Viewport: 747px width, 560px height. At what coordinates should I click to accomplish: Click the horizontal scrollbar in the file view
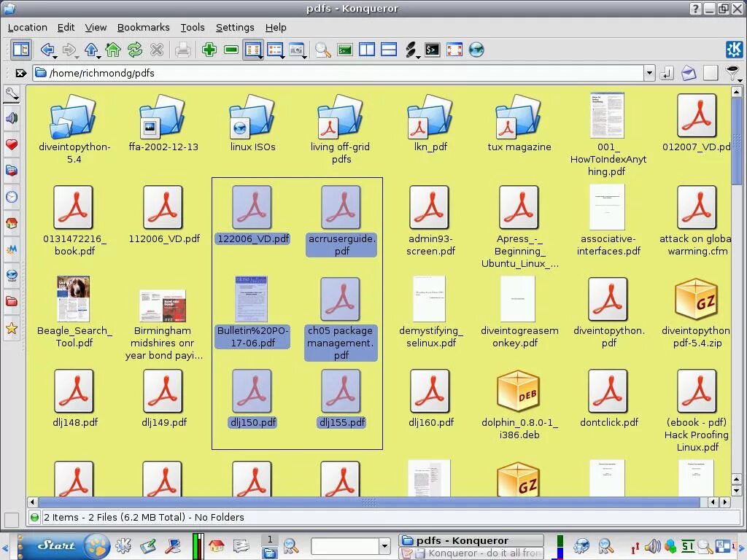click(368, 502)
